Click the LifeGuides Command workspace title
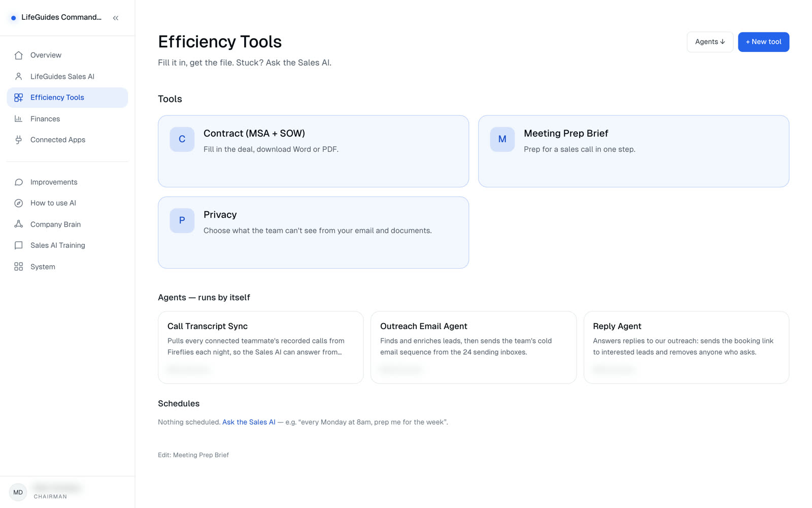This screenshot has width=812, height=508. pyautogui.click(x=61, y=17)
